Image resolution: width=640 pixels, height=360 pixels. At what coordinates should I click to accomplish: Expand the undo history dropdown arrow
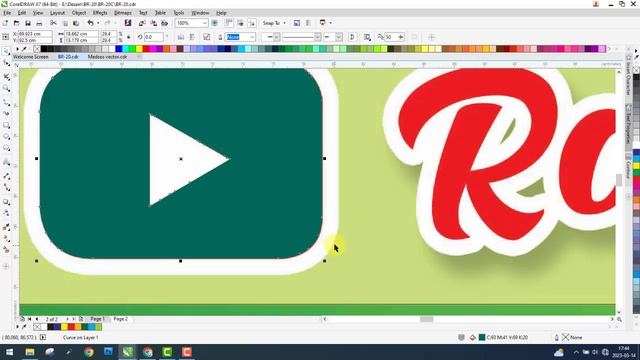[98, 23]
